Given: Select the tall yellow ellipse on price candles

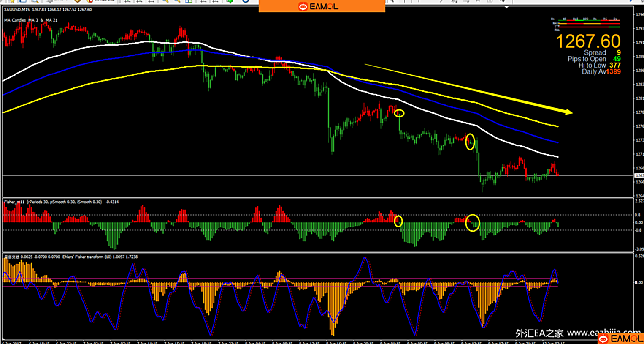Looking at the screenshot, I should tap(470, 142).
